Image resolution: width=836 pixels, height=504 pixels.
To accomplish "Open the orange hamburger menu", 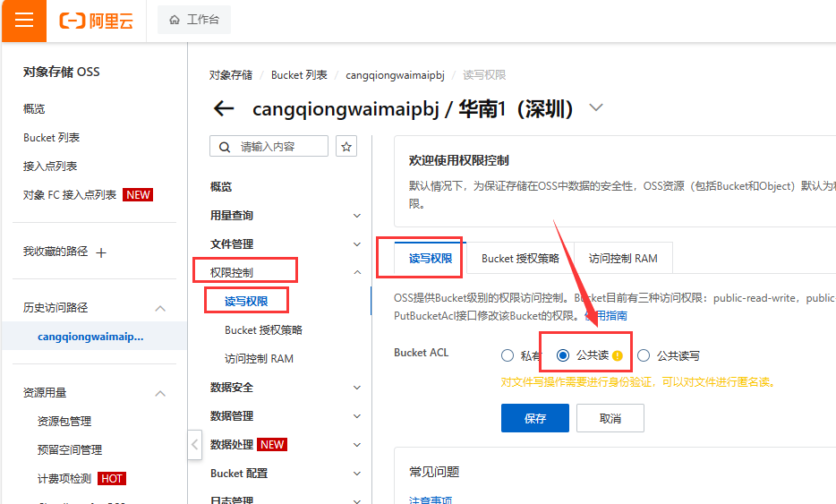I will pyautogui.click(x=24, y=21).
